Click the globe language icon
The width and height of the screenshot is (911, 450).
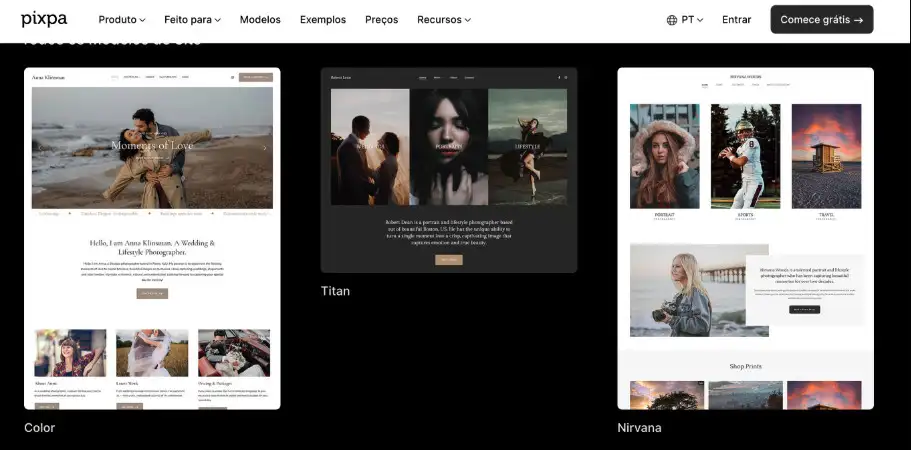pyautogui.click(x=672, y=20)
